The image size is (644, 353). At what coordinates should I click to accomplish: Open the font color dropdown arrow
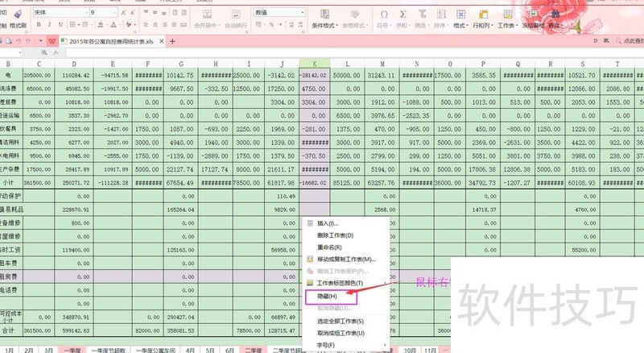coord(119,25)
